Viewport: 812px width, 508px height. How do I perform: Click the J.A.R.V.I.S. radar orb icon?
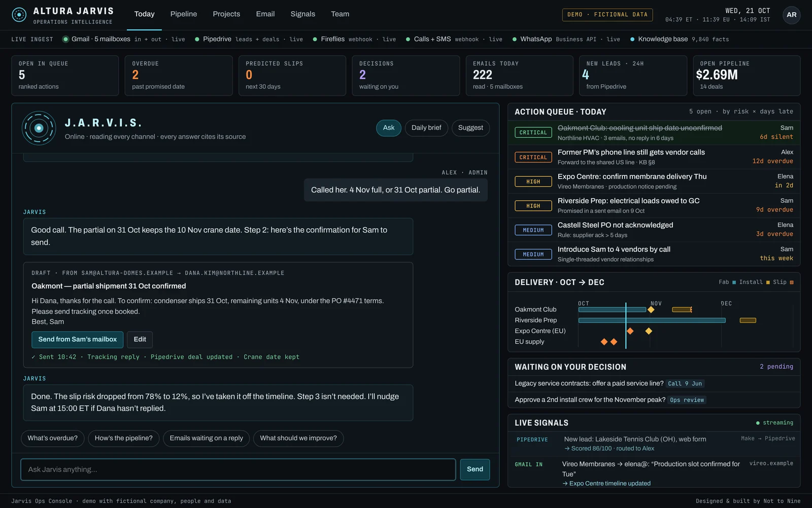pyautogui.click(x=39, y=128)
